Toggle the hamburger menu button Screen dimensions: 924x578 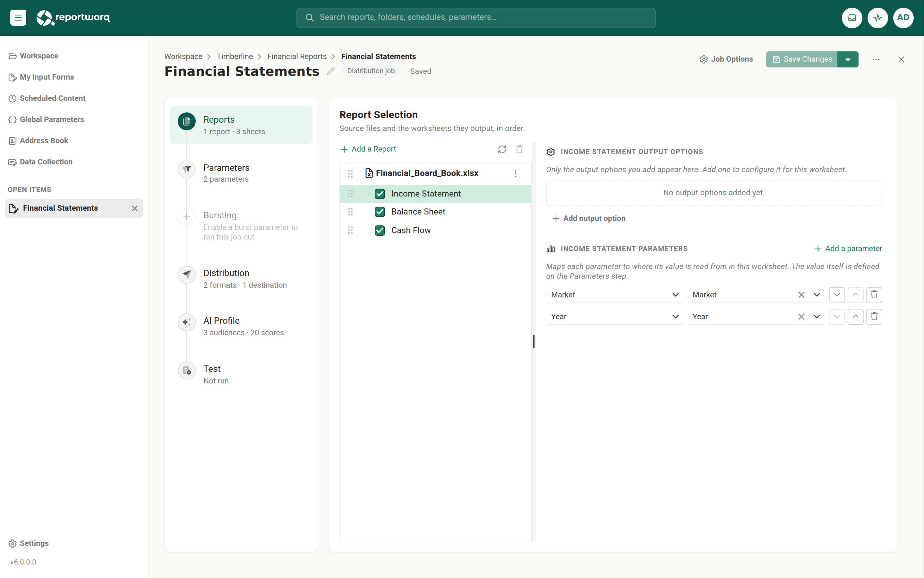pos(18,18)
